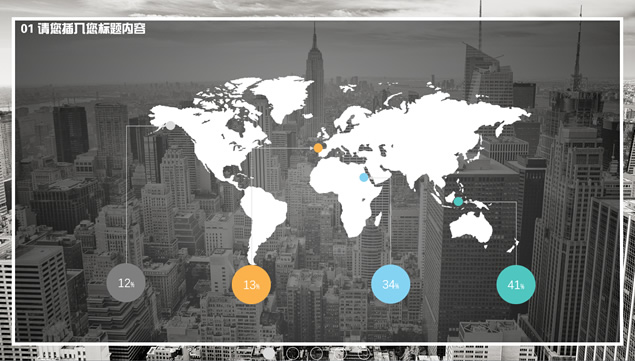Switch to the second page indicator circle
Screen dimensions: 635x361
[293, 353]
